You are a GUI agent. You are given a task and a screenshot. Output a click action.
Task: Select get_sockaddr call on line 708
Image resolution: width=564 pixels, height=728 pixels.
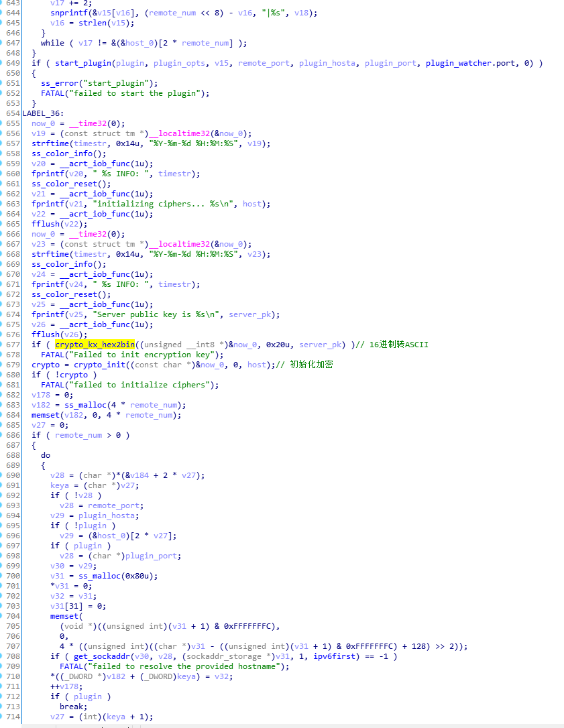pyautogui.click(x=102, y=656)
